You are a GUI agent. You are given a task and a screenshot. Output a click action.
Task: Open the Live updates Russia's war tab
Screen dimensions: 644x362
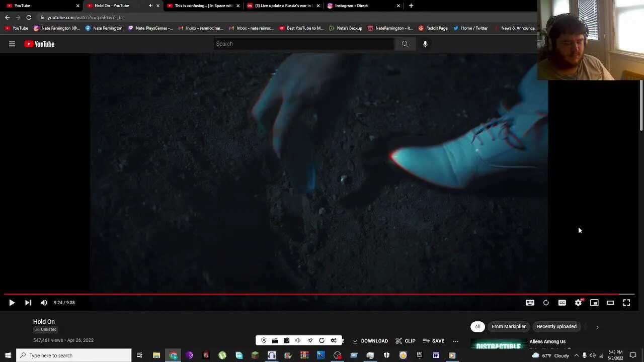[x=283, y=6]
